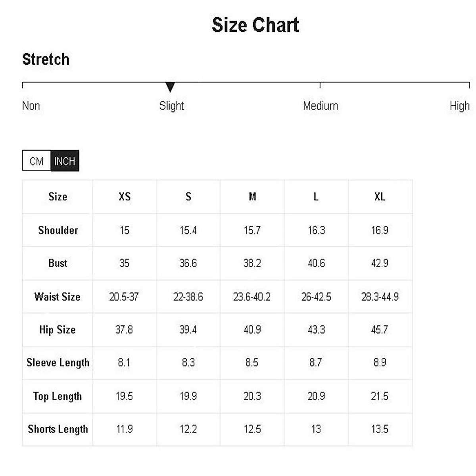Viewport: 476px width, 476px height.
Task: Click the Waist Size row label
Action: [58, 297]
